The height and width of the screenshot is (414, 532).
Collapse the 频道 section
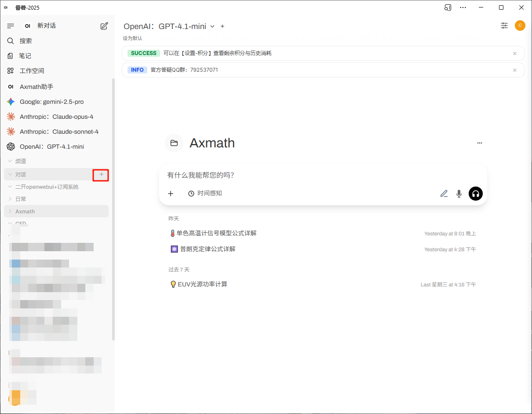click(x=10, y=161)
